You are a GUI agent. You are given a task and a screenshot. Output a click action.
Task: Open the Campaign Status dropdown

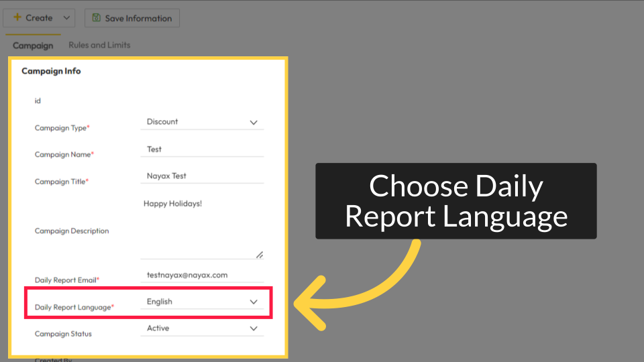202,328
